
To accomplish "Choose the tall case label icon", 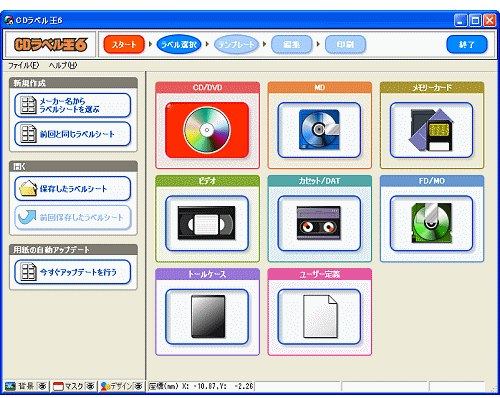I will tap(207, 317).
